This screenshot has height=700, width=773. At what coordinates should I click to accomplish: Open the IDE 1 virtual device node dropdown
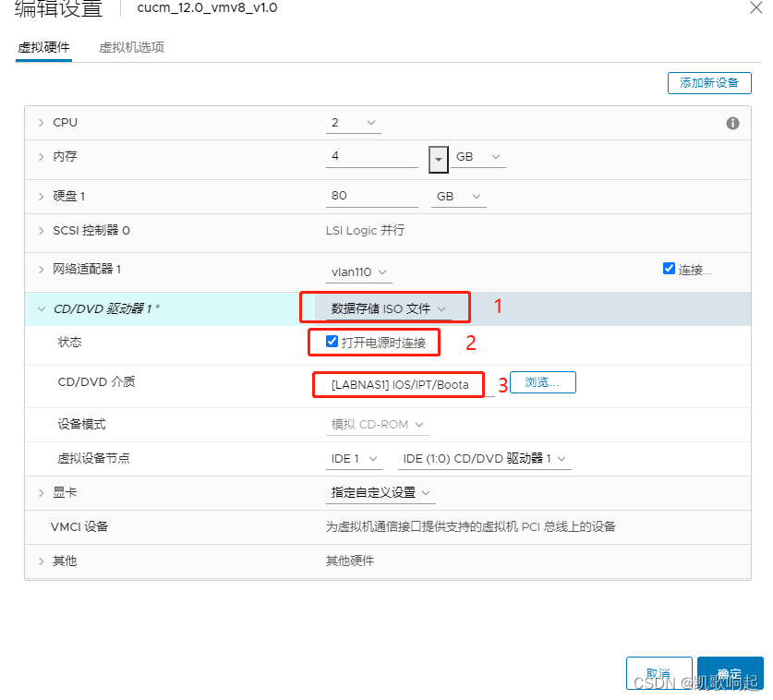coord(354,458)
